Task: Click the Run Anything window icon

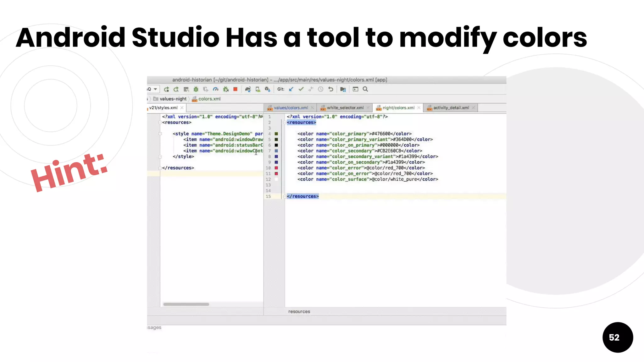Action: (356, 89)
